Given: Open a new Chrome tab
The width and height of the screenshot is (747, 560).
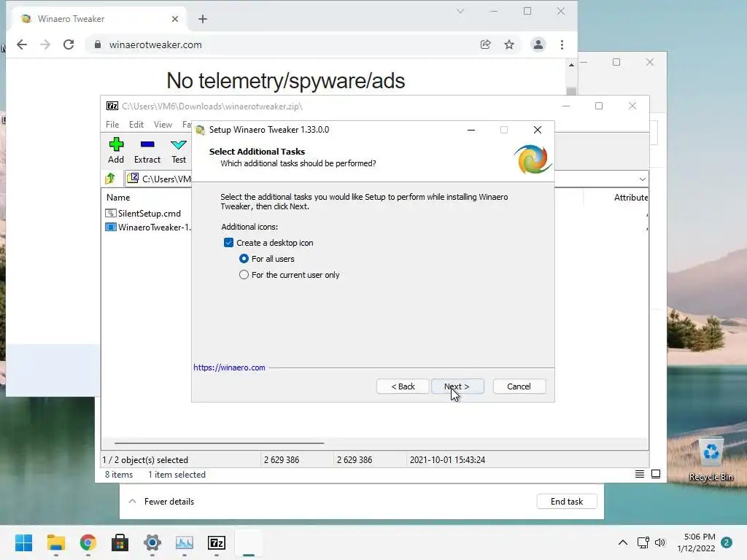Looking at the screenshot, I should point(203,18).
